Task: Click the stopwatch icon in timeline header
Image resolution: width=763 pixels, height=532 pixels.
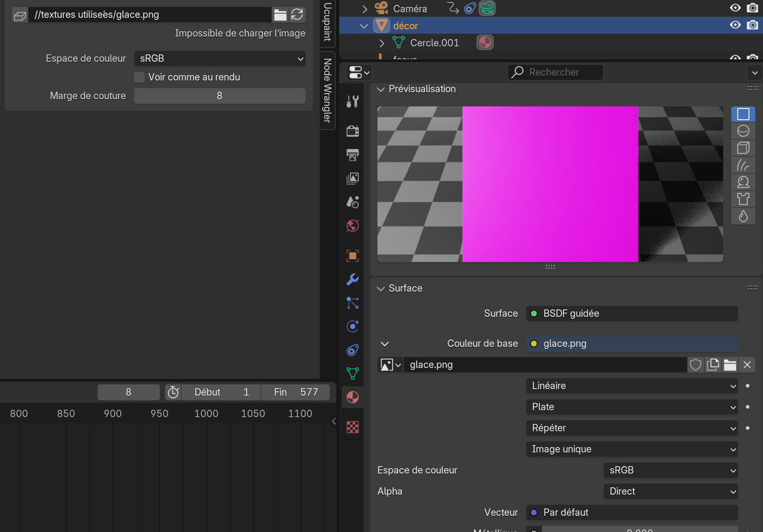Action: [x=173, y=392]
